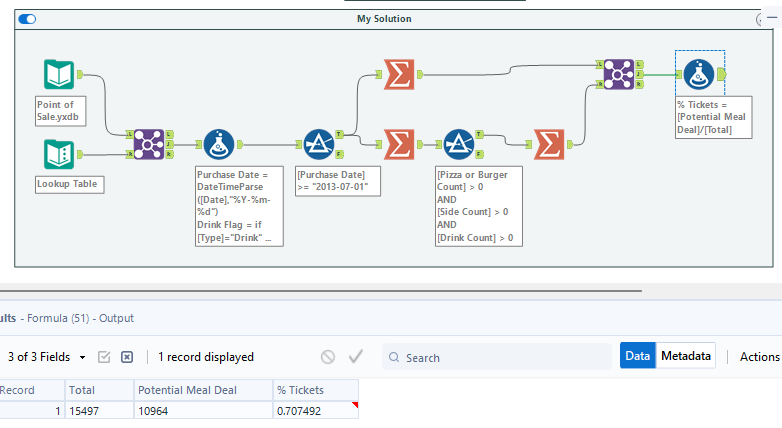Select the % Tickets formula tool
782x428 pixels.
coord(699,74)
